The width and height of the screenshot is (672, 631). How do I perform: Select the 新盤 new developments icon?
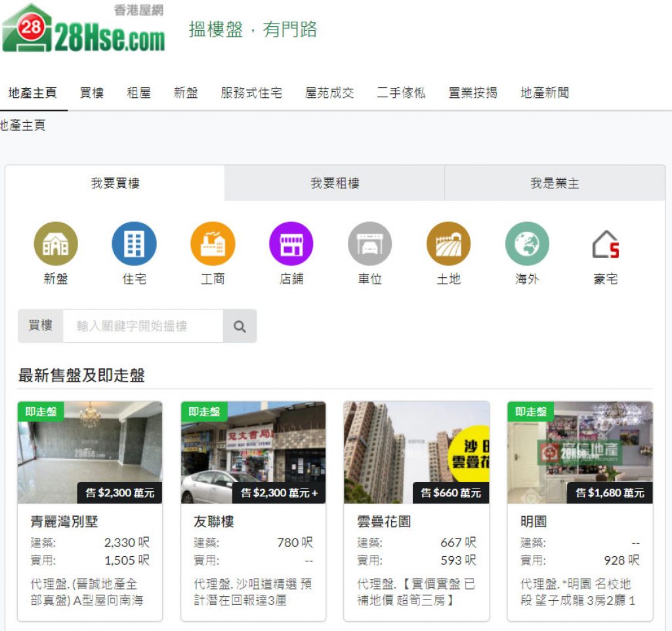click(56, 244)
